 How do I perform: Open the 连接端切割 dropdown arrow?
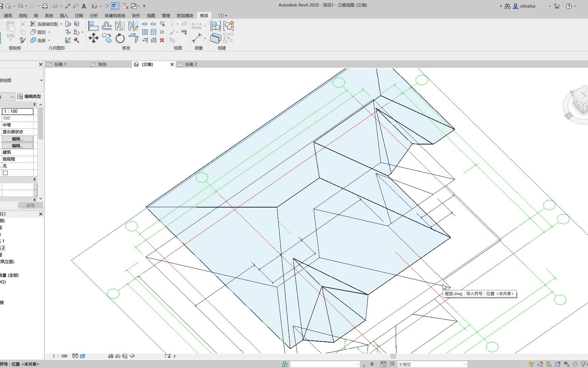(x=61, y=24)
